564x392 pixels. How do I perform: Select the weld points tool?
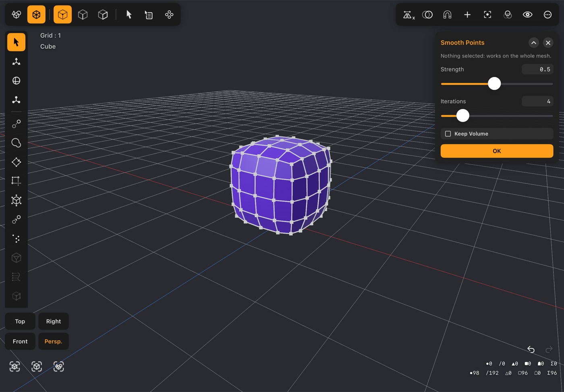pos(16,220)
